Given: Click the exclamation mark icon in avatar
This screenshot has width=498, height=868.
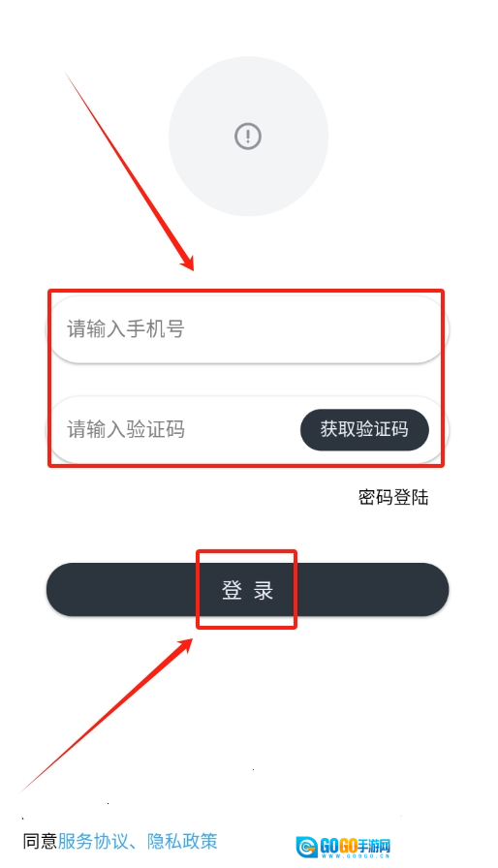Looking at the screenshot, I should 248,136.
